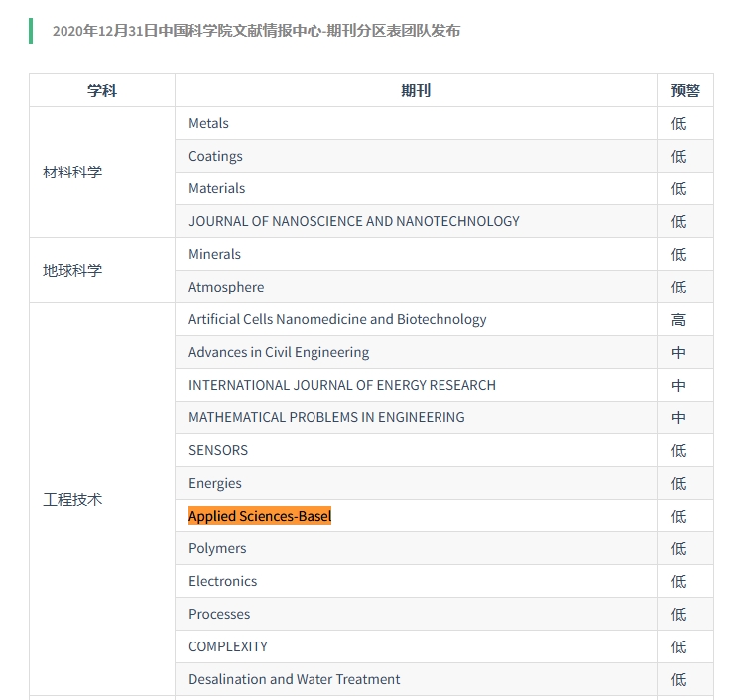Click the Electronics journal entry
Viewport: 754px width, 700px height.
(222, 581)
